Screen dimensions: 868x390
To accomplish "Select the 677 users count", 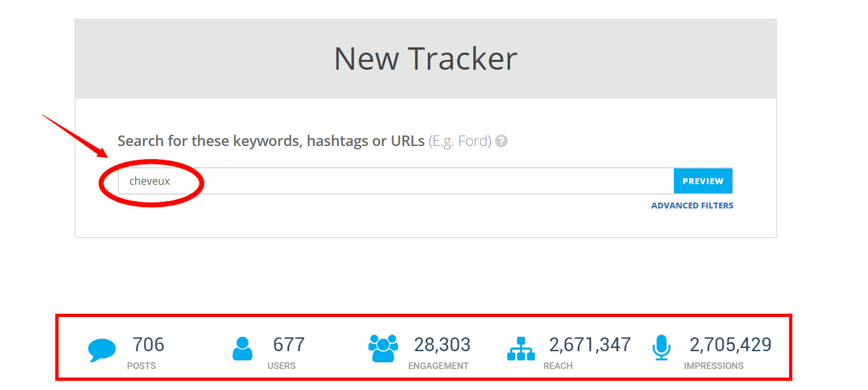I will (x=289, y=345).
